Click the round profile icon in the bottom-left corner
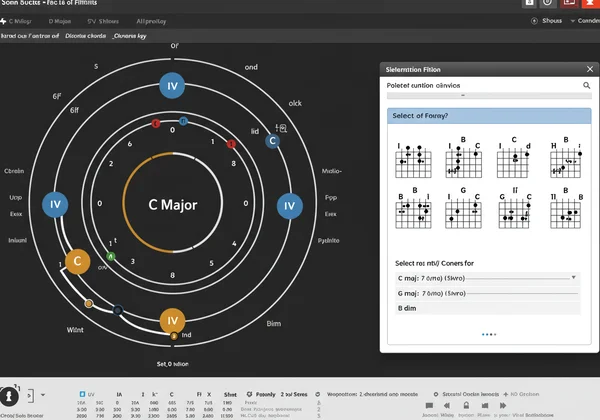 (9, 396)
